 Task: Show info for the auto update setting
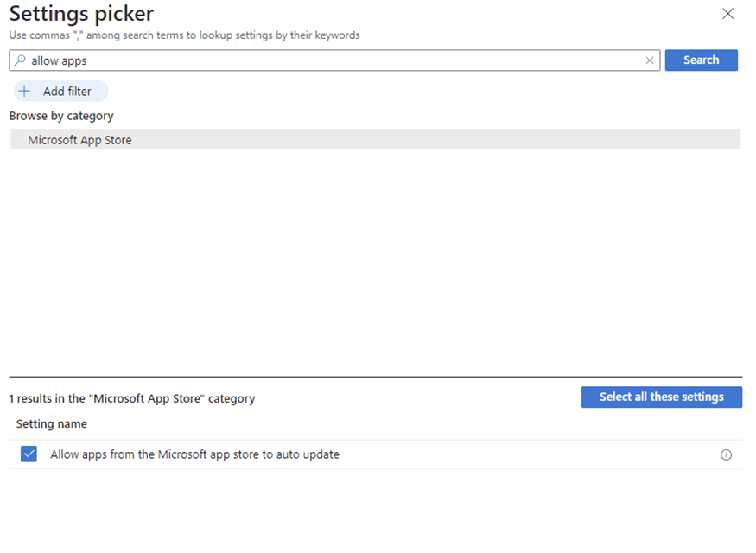point(726,454)
